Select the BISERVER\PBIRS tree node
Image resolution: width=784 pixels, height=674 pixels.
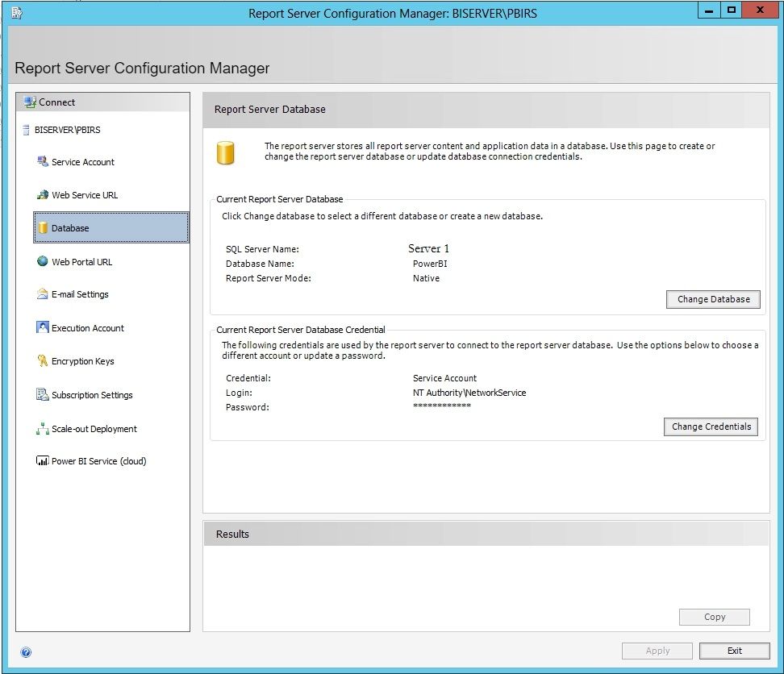(68, 130)
